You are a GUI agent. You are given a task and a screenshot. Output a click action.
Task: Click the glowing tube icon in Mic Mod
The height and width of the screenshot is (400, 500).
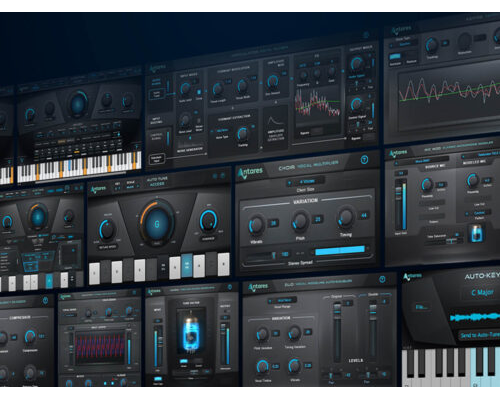[x=476, y=233]
